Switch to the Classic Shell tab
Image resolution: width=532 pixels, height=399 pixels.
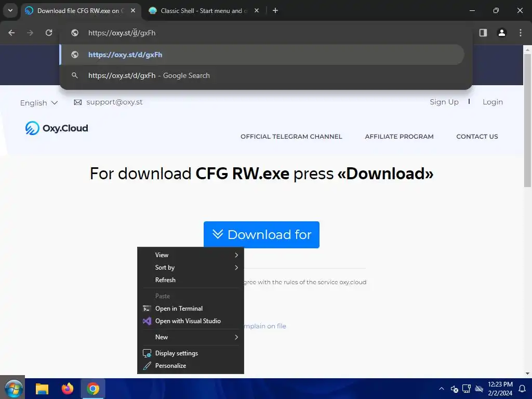(204, 11)
